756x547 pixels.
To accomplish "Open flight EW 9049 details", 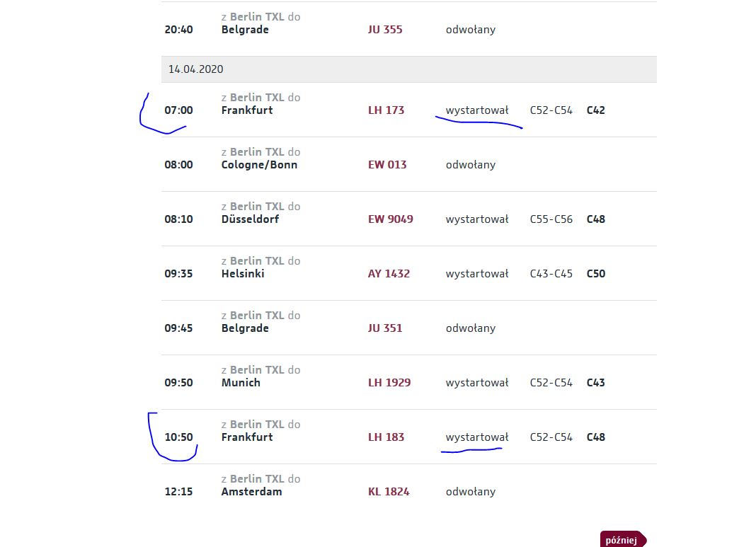I will click(391, 219).
